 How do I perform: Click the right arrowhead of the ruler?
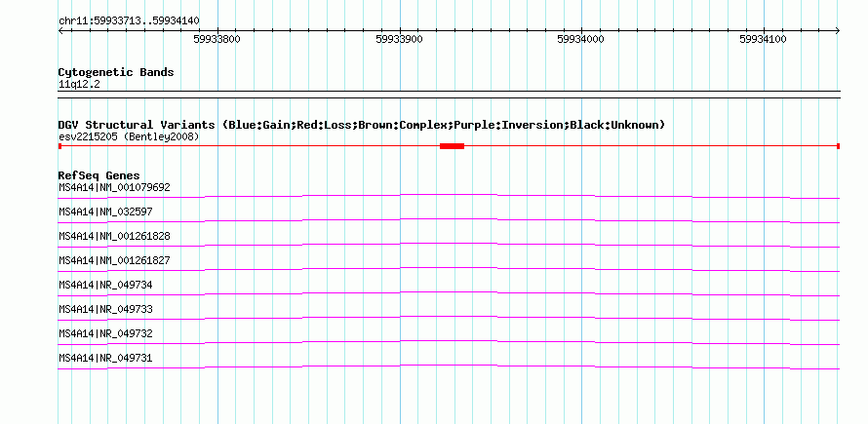(838, 30)
